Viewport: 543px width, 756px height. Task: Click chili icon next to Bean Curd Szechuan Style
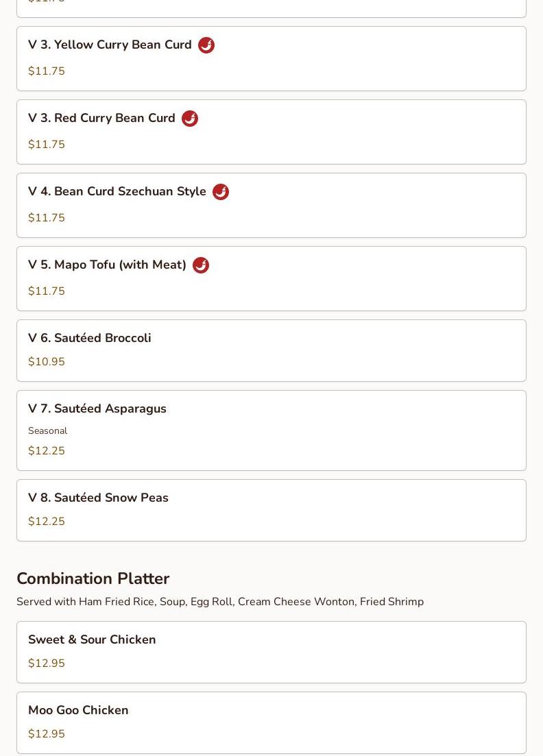coord(221,192)
